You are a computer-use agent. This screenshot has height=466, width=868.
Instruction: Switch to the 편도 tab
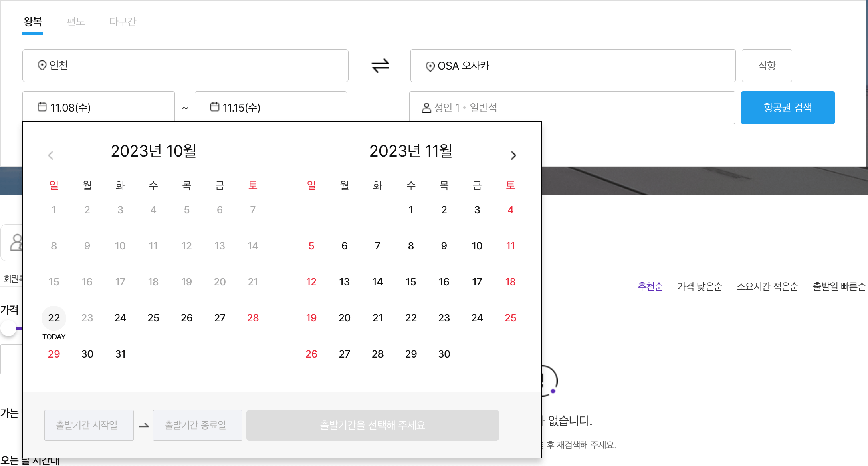pyautogui.click(x=76, y=22)
